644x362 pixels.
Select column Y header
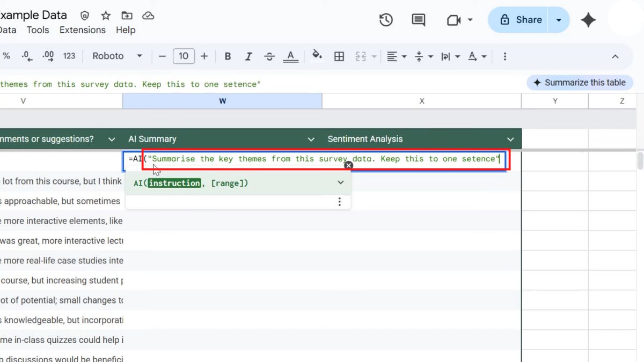(555, 101)
